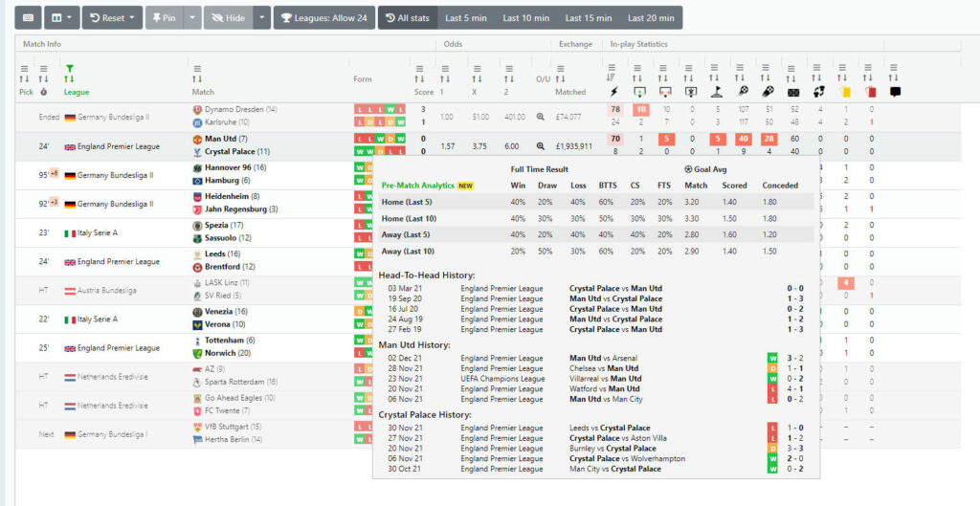Image resolution: width=980 pixels, height=506 pixels.
Task: Open the Match column menu icon
Action: [x=197, y=69]
